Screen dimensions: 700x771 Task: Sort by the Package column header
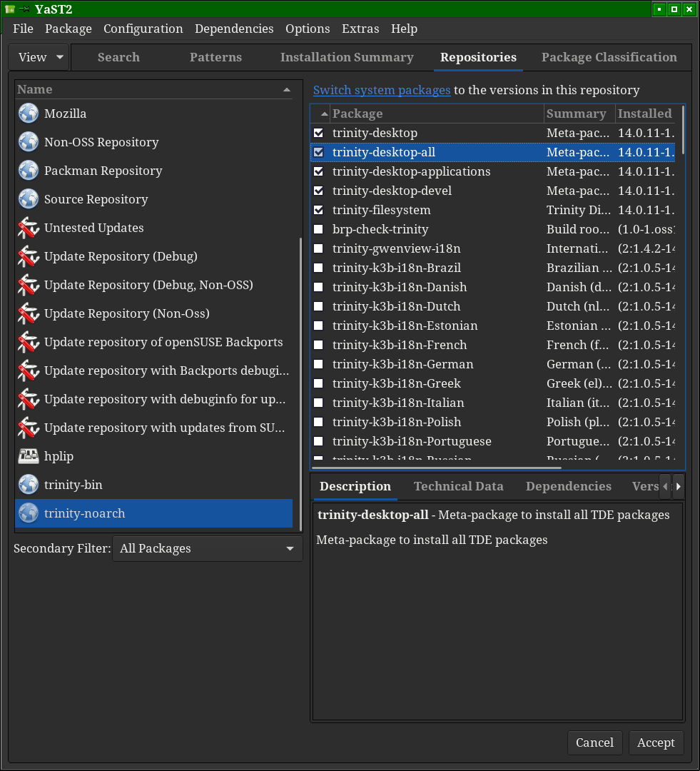437,114
